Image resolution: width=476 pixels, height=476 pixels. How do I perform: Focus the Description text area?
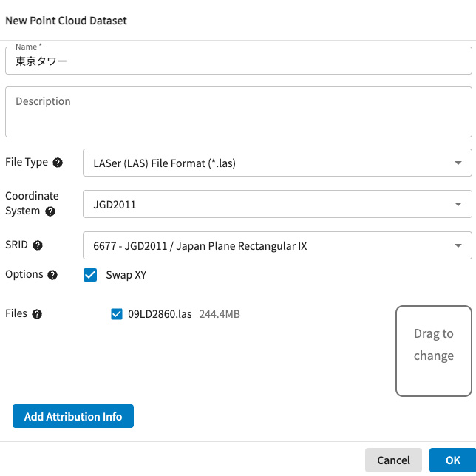pyautogui.click(x=238, y=112)
